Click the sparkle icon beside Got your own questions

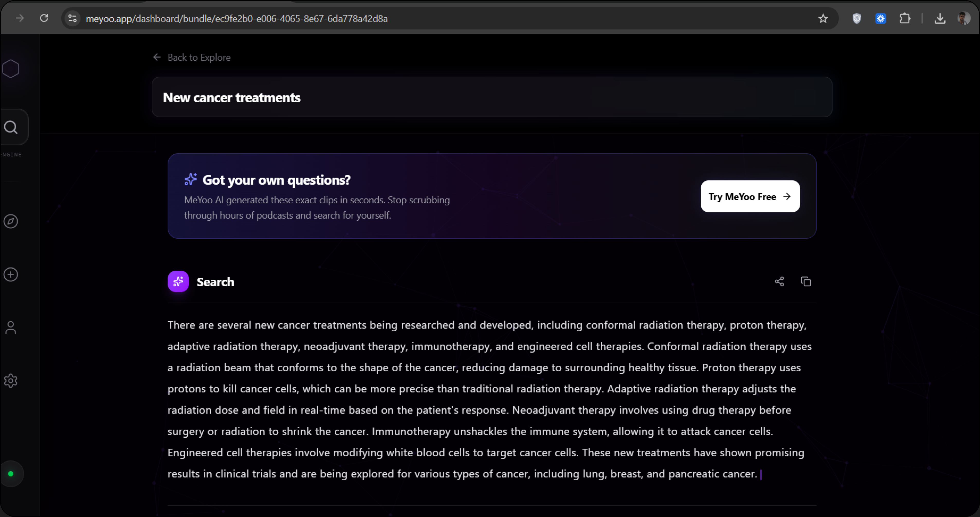[x=190, y=179]
